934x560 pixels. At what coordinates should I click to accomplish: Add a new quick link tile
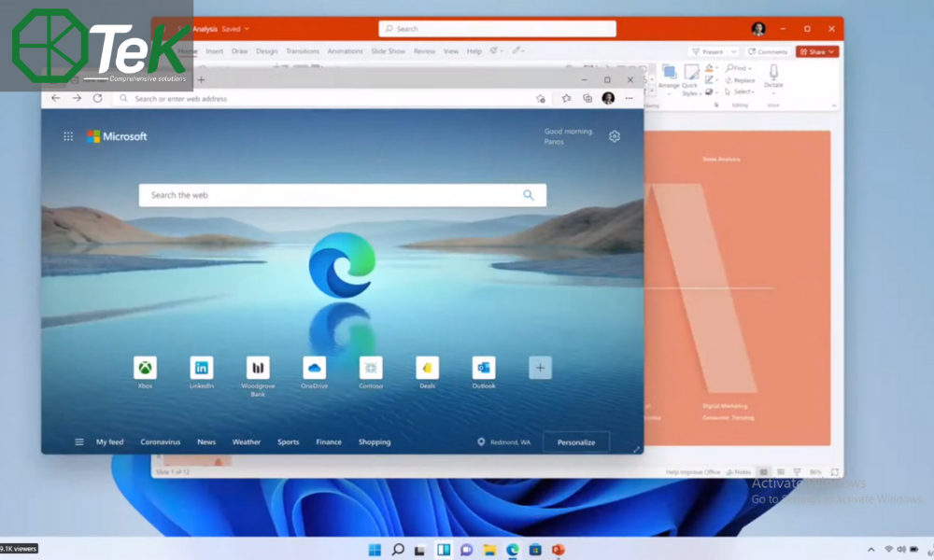point(540,368)
